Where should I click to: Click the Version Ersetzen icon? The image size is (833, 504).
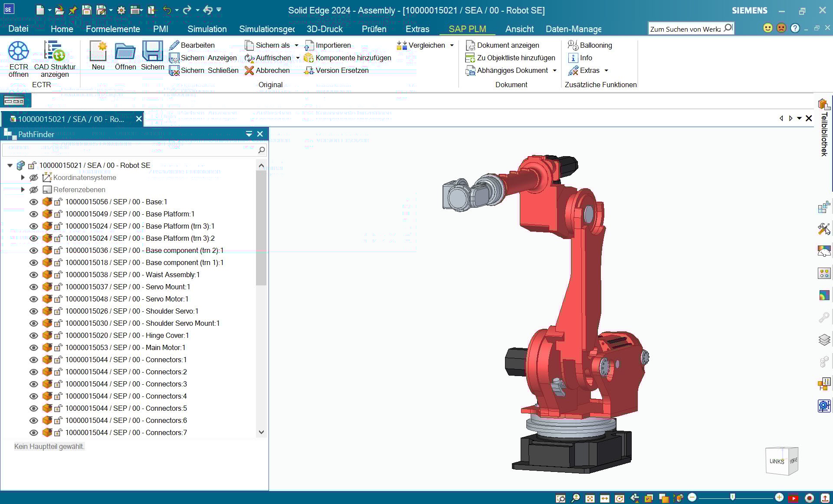[308, 70]
